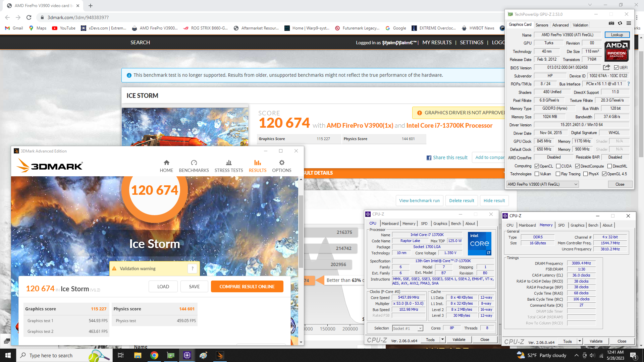Expand the Tools dropdown arrow in CPU-Z CPU window

click(442, 340)
